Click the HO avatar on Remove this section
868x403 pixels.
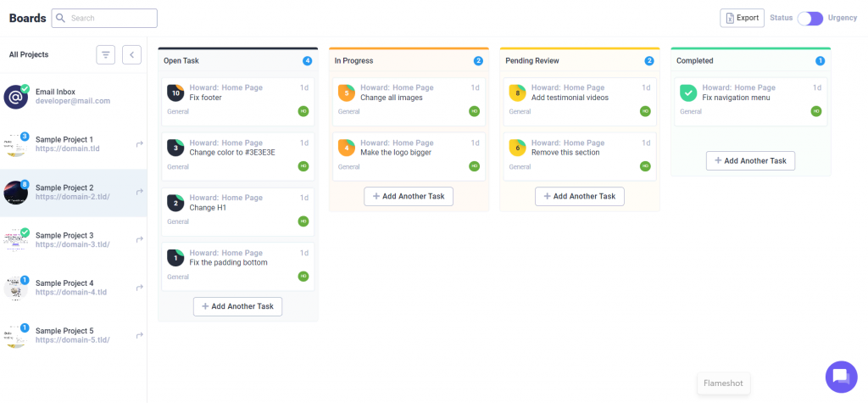(645, 165)
